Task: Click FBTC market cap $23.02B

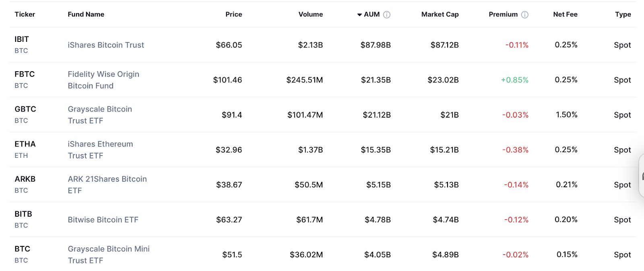Action: 443,80
